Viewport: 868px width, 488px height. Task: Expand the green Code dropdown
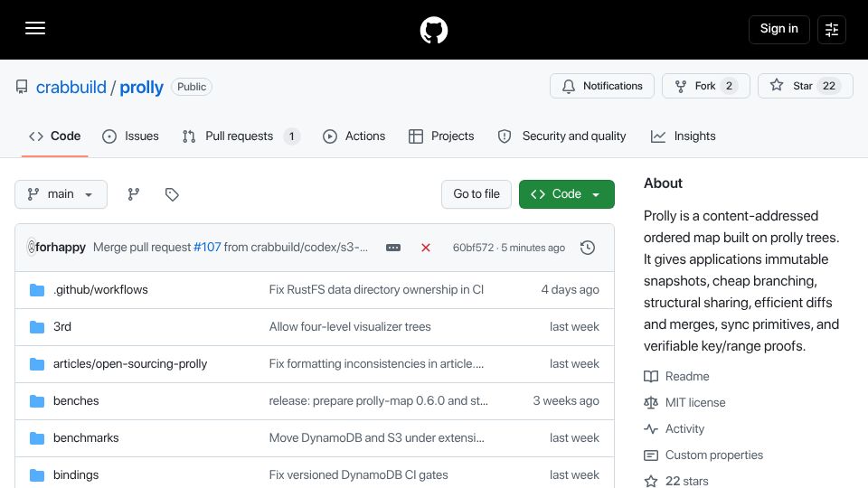566,194
